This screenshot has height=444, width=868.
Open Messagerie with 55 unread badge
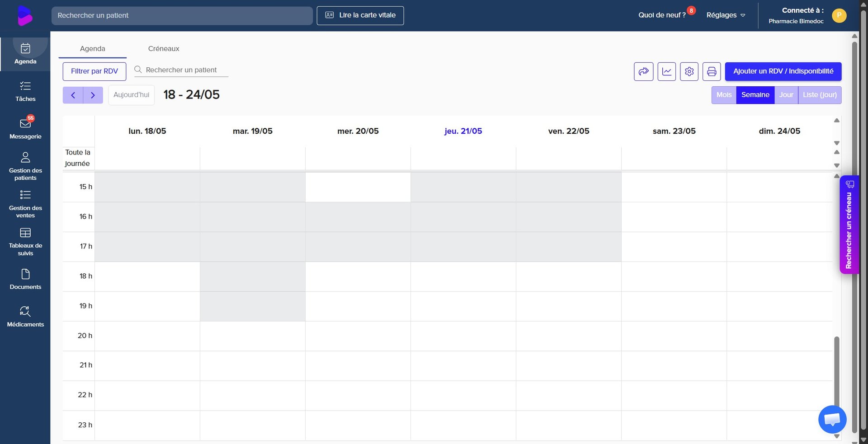tap(25, 128)
